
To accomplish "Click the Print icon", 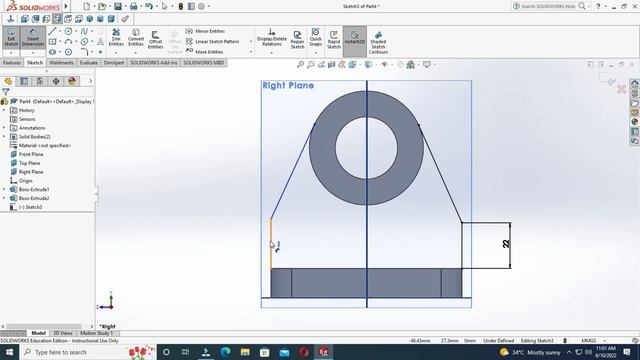I will coord(133,7).
